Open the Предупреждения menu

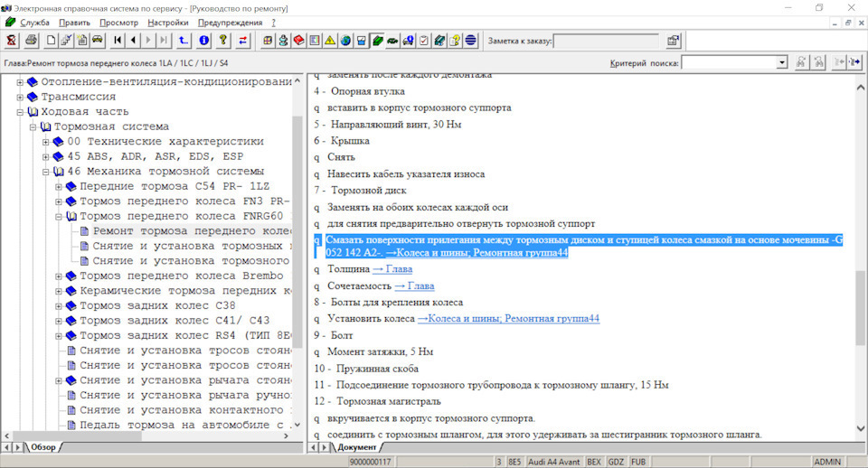pyautogui.click(x=231, y=23)
